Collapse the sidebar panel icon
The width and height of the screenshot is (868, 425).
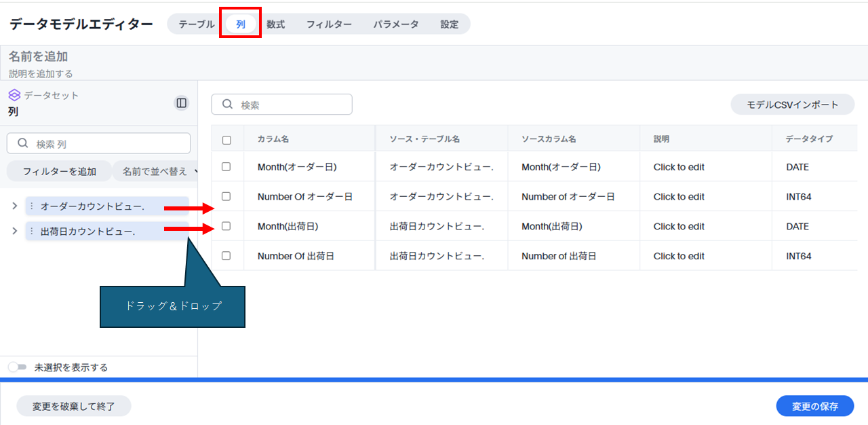point(181,103)
